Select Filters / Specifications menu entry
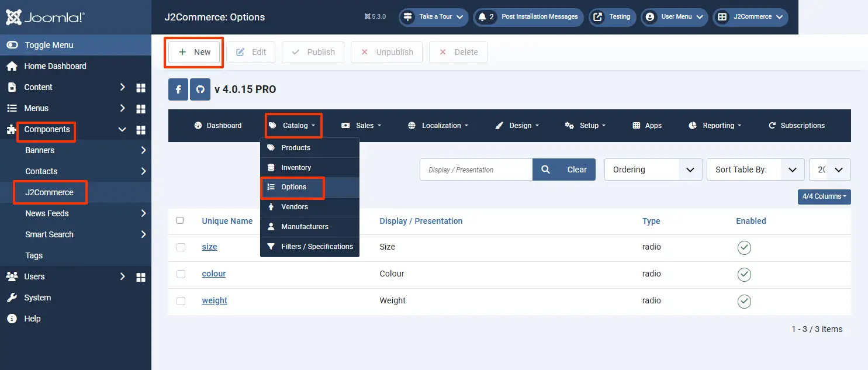Screen dimensions: 868x370 pos(310,247)
